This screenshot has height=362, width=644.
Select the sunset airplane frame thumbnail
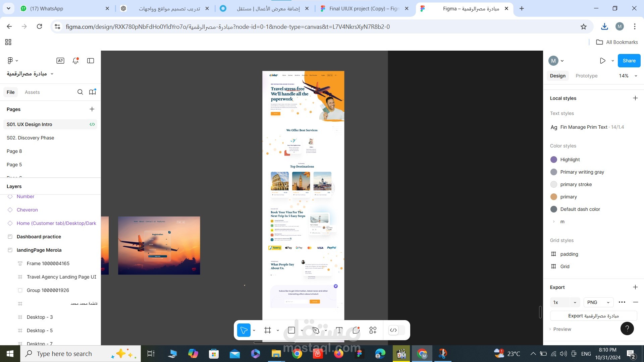click(x=159, y=245)
